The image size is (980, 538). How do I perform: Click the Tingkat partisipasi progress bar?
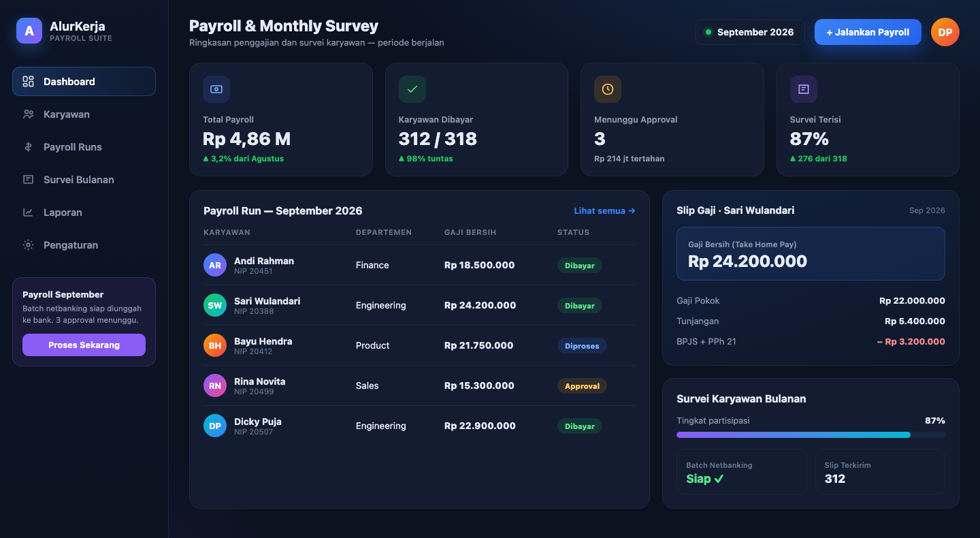(x=811, y=434)
